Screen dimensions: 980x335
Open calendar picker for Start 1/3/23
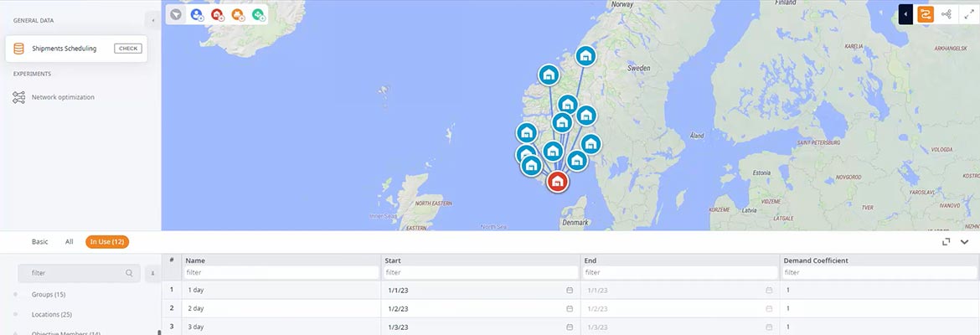570,327
